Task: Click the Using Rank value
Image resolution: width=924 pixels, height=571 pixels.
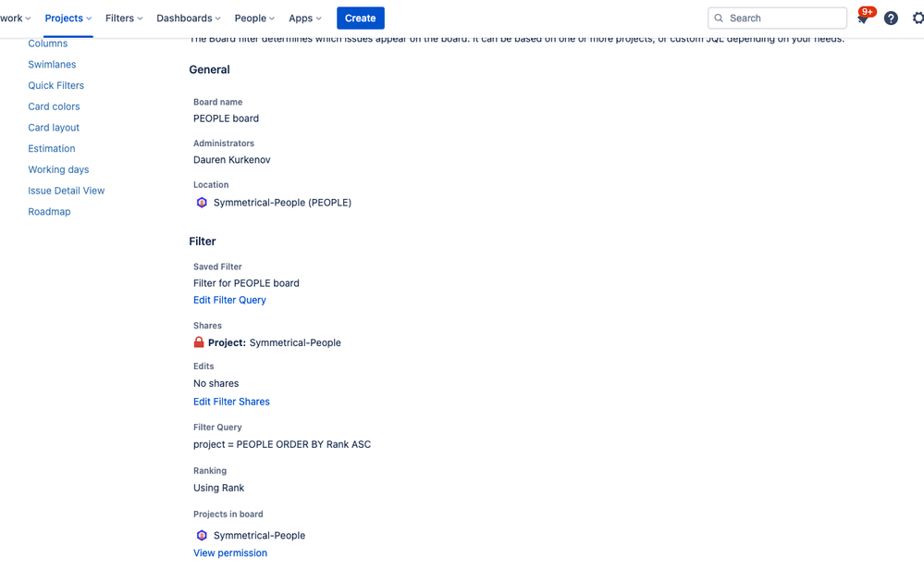Action: pyautogui.click(x=218, y=488)
